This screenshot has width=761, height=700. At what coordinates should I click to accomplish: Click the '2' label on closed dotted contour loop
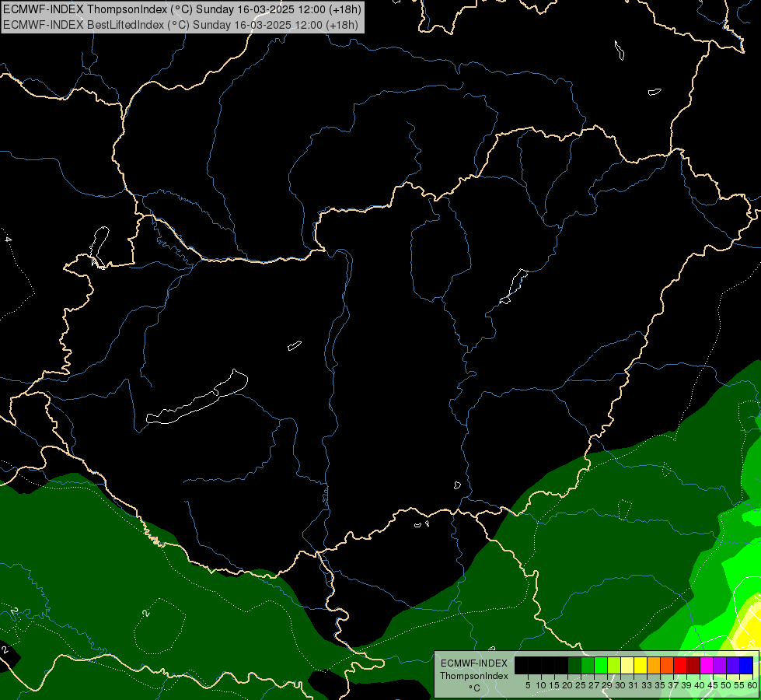(146, 613)
